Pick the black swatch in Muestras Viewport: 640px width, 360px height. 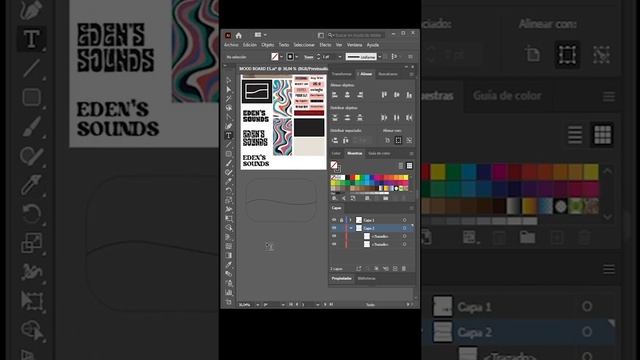point(348,177)
